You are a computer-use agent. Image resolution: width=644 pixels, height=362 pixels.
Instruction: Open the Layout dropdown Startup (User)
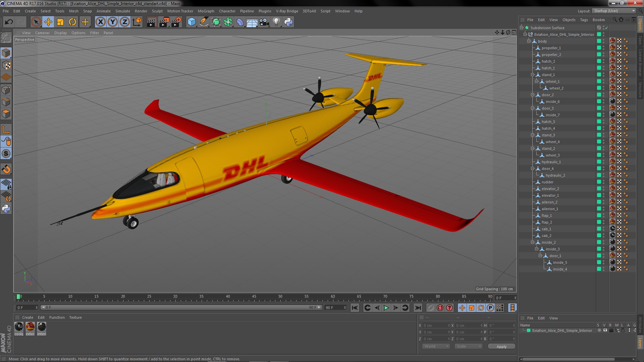[614, 11]
